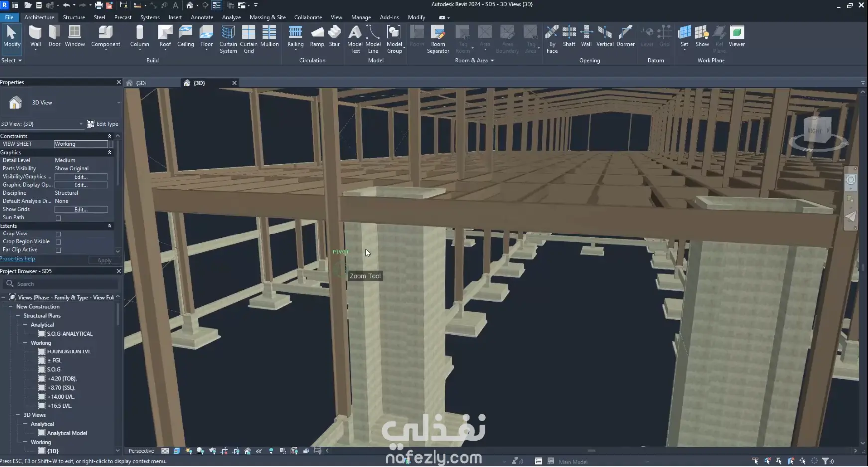Select the Ramp tool

tap(317, 36)
